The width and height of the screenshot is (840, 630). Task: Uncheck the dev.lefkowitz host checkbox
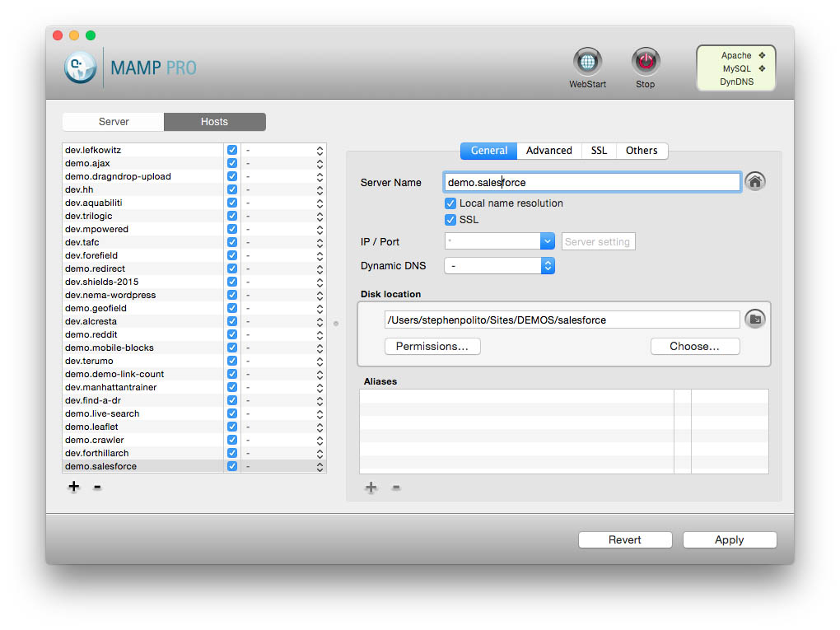click(x=232, y=150)
